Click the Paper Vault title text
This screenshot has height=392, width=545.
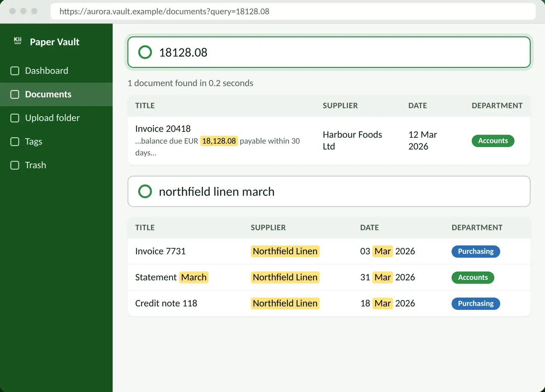click(54, 42)
